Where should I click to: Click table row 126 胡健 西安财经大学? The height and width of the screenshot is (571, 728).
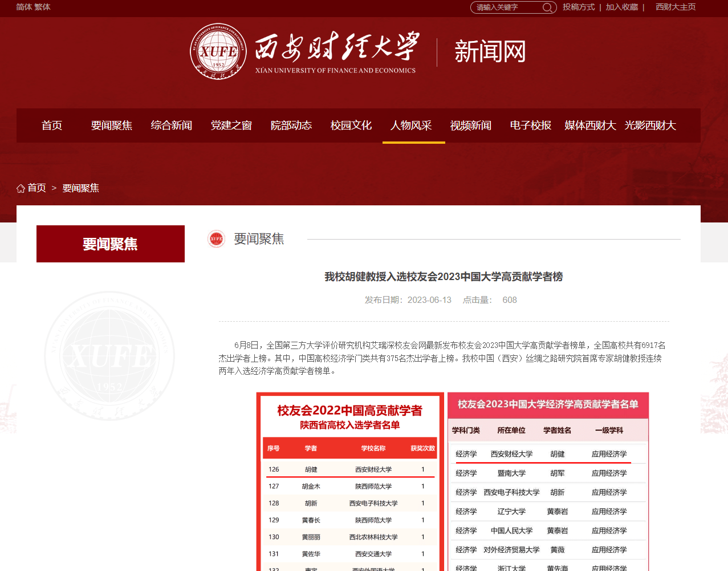click(x=350, y=469)
